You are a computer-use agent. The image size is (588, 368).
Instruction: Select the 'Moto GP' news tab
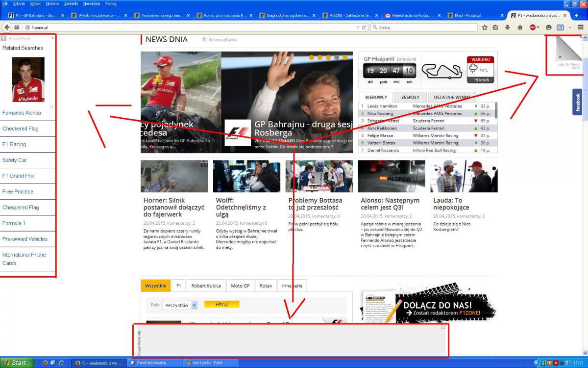pyautogui.click(x=240, y=286)
